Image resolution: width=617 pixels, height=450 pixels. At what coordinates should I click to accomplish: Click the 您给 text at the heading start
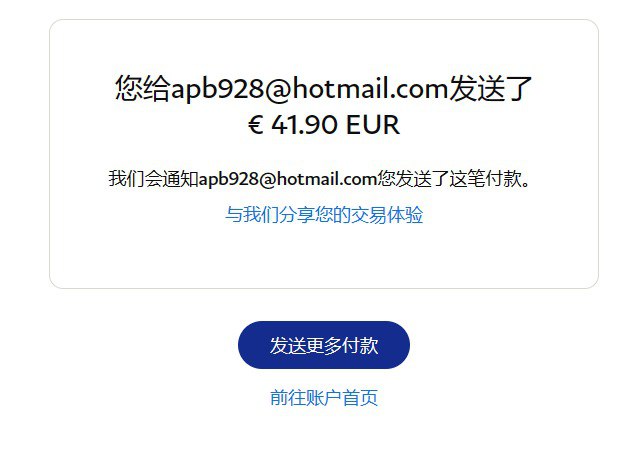pyautogui.click(x=143, y=88)
